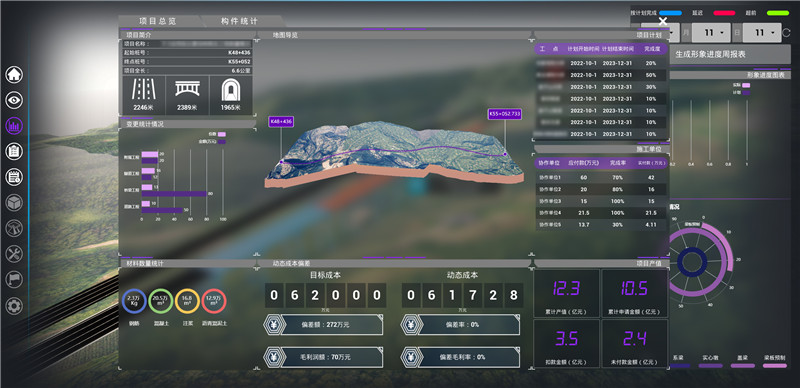Go to the Home icon in sidebar

pos(14,75)
